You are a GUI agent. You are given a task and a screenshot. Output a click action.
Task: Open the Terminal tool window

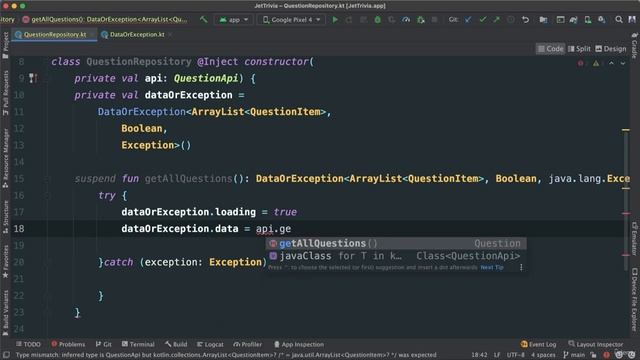(x=138, y=344)
